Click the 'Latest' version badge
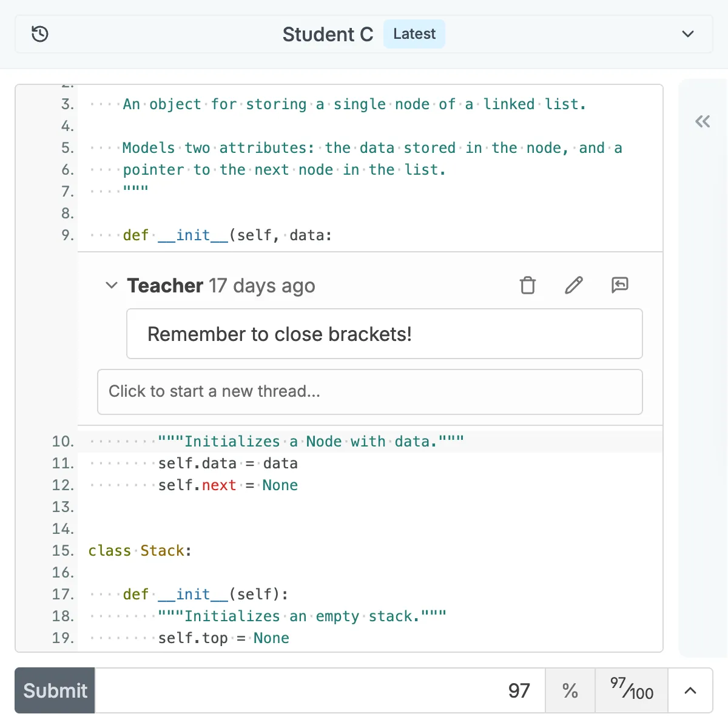The width and height of the screenshot is (728, 728). point(414,34)
